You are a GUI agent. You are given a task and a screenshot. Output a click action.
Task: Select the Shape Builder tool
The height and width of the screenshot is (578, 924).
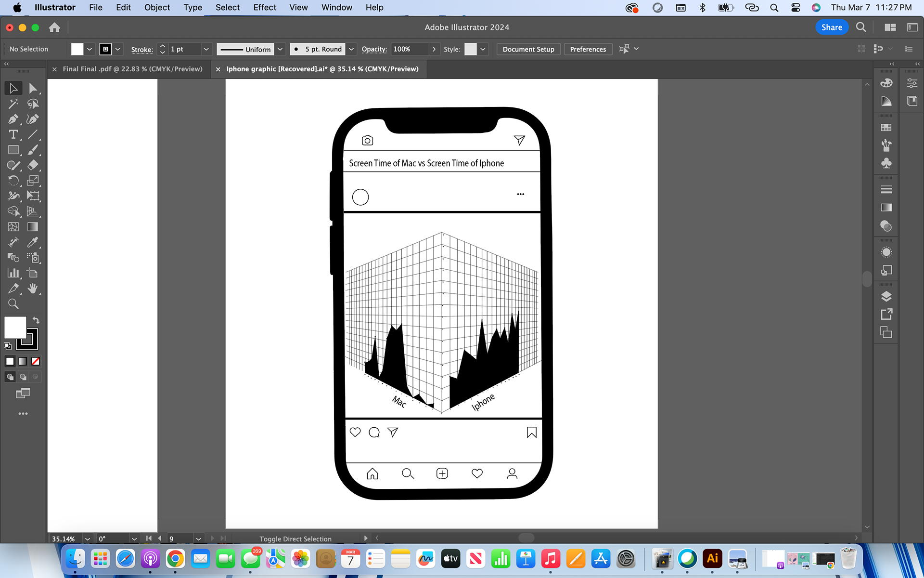(13, 211)
